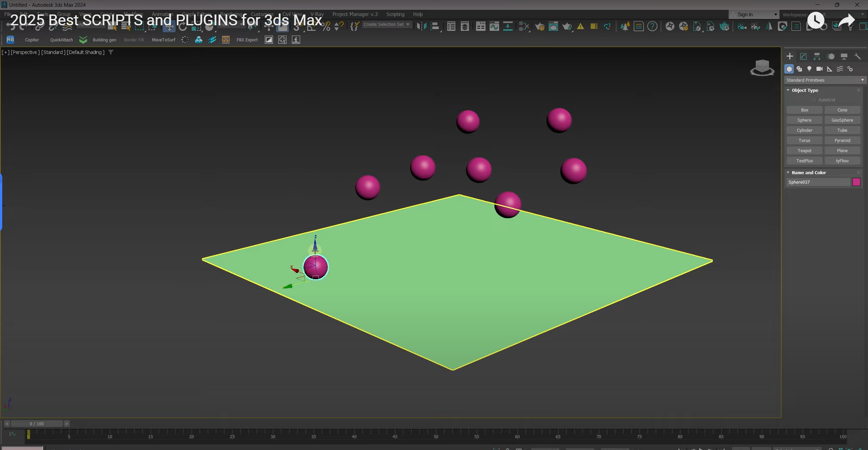Open the [Perspective] viewport menu
The height and width of the screenshot is (450, 868).
[25, 52]
